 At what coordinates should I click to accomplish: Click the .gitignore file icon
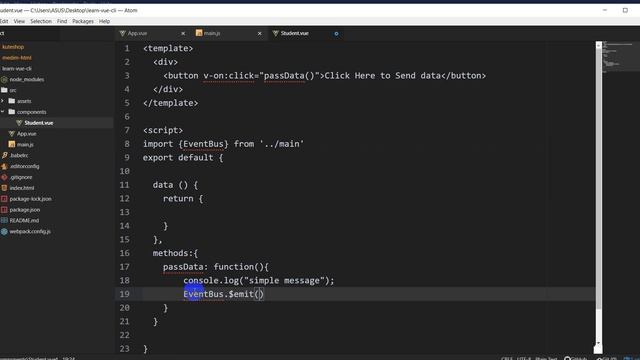4,177
